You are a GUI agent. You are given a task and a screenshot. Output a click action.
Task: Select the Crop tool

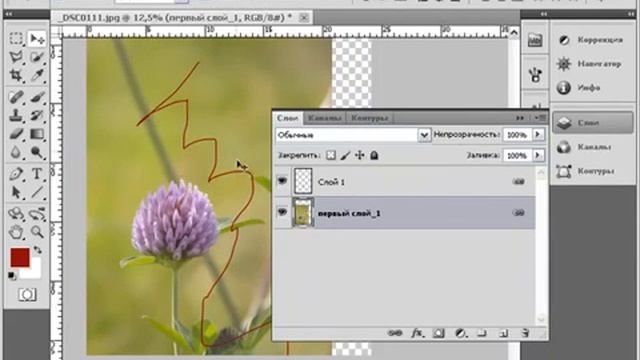click(x=16, y=75)
